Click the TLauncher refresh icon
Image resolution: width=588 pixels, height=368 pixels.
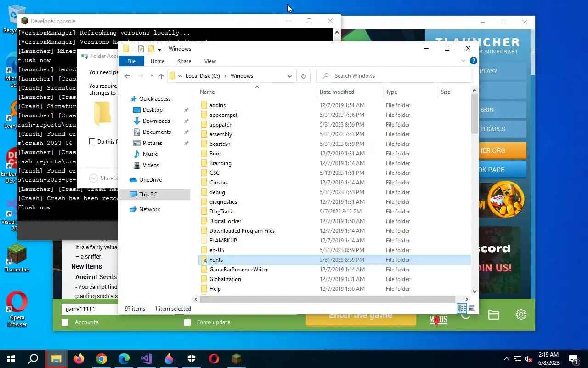466,316
